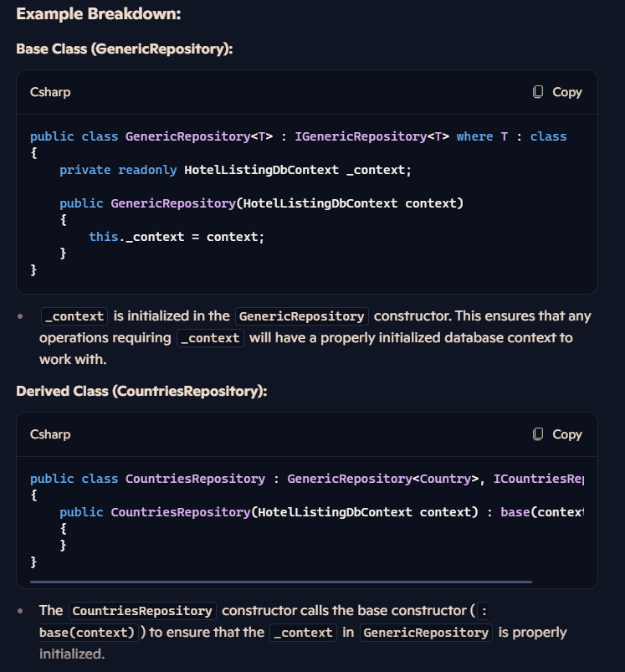Click the 'this._context = context;' code line
625x672 pixels.
tap(177, 237)
